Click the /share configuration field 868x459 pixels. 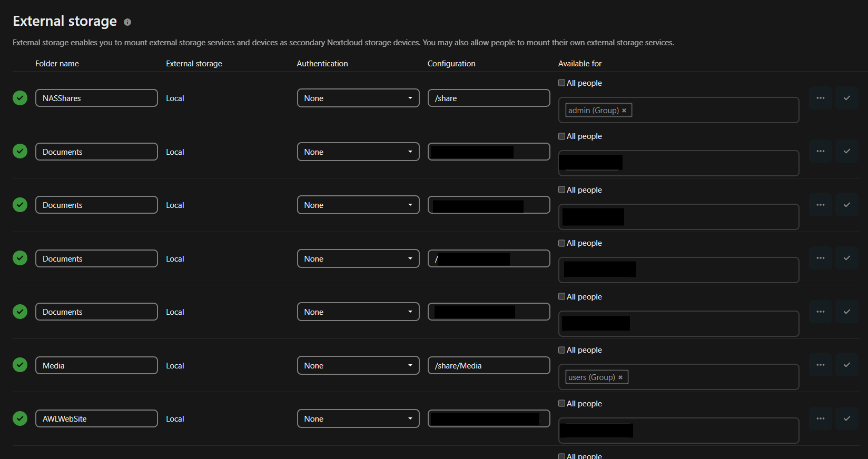[x=489, y=98]
